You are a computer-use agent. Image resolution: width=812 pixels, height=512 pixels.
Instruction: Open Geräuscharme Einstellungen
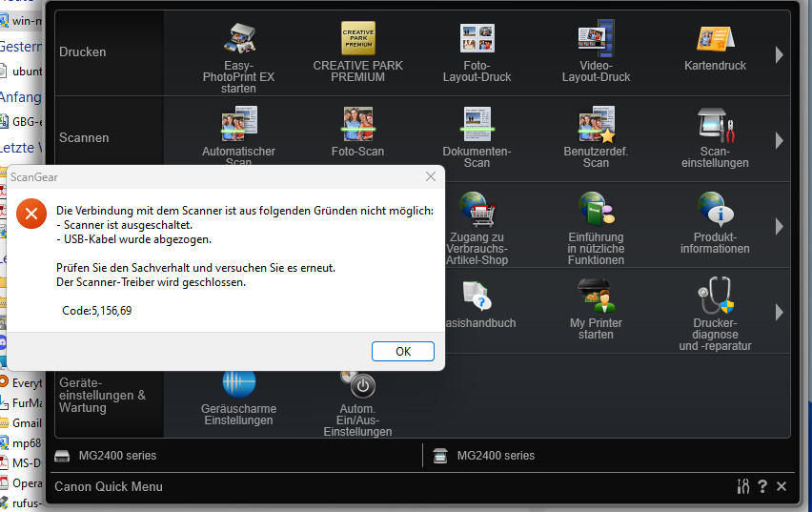tap(238, 399)
